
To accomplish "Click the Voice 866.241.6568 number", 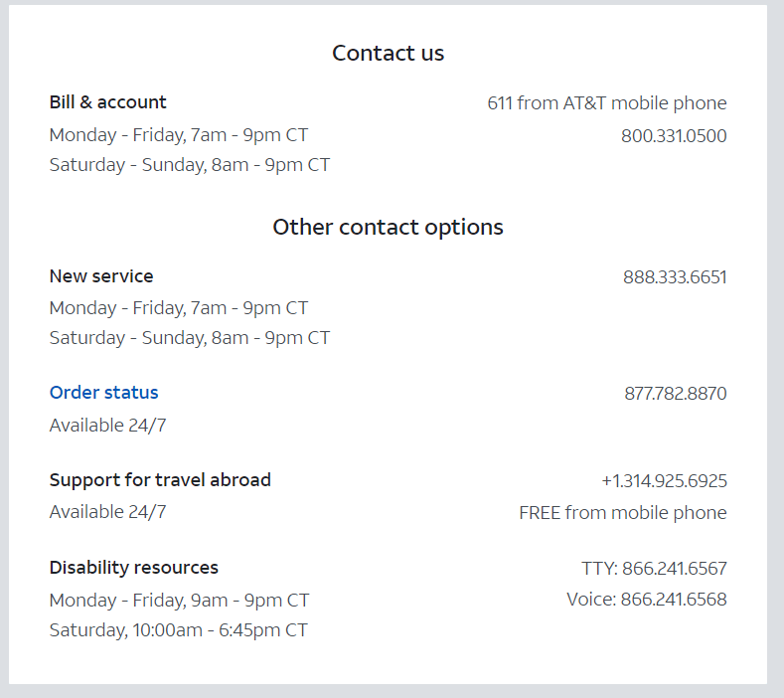I will point(647,600).
